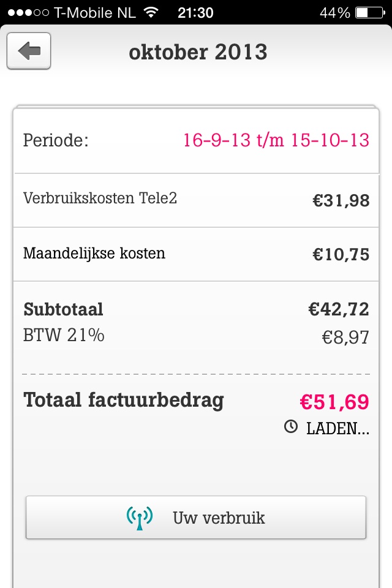Image resolution: width=392 pixels, height=588 pixels.
Task: Tap the €51,69 total amount
Action: click(334, 402)
